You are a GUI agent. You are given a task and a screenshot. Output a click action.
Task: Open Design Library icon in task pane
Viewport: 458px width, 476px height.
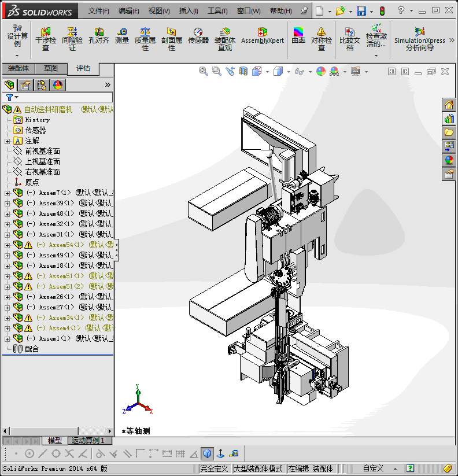click(449, 119)
